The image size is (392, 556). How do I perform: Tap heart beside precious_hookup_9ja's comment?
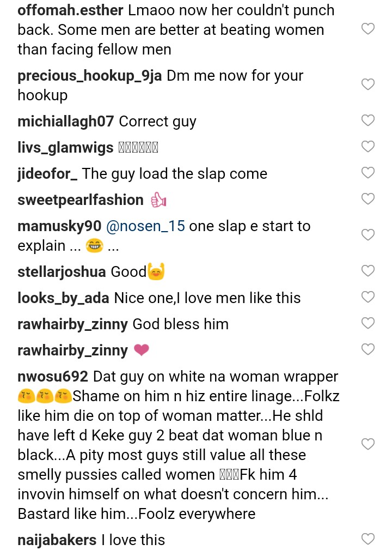coord(368,84)
